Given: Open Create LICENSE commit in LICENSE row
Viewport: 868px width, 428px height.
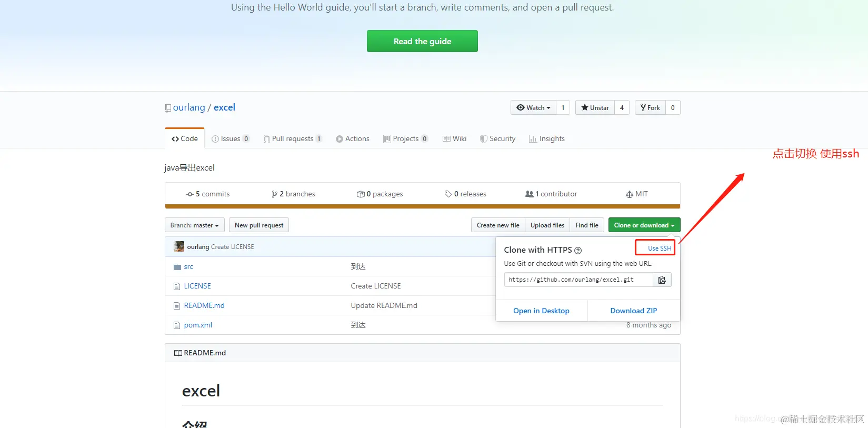Looking at the screenshot, I should tap(376, 286).
